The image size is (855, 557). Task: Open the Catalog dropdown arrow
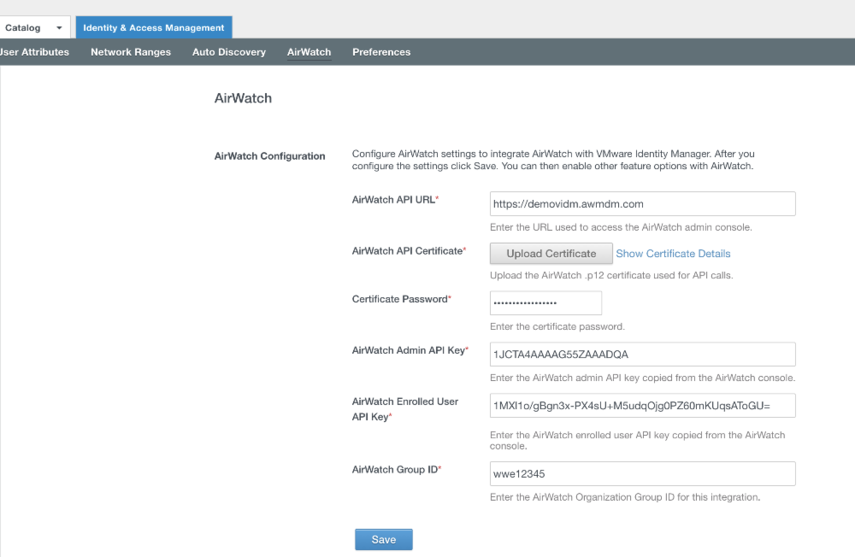[x=59, y=27]
